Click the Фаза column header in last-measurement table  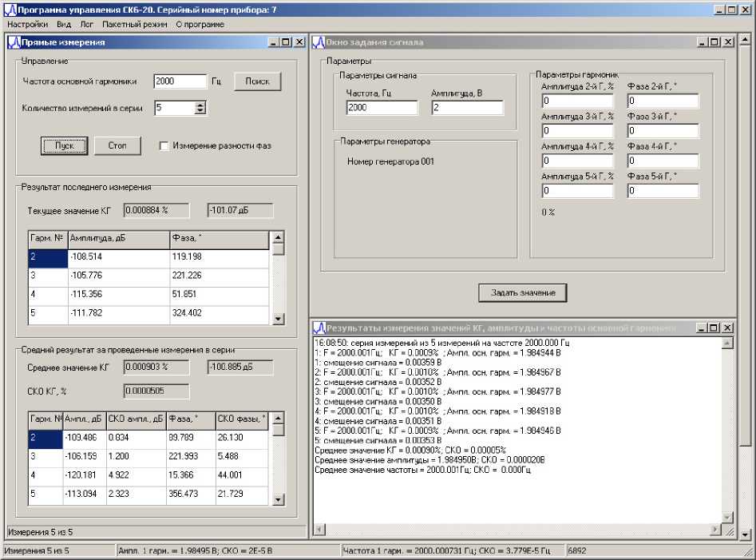pos(220,239)
